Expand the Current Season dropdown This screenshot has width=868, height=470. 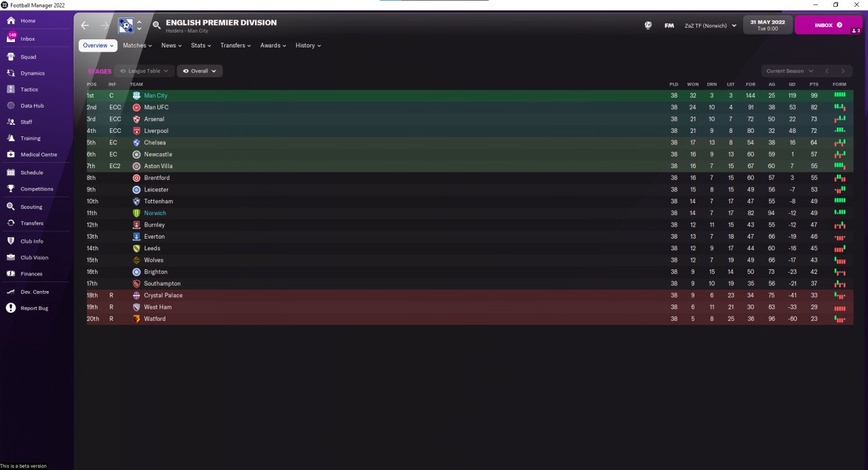[x=789, y=71]
